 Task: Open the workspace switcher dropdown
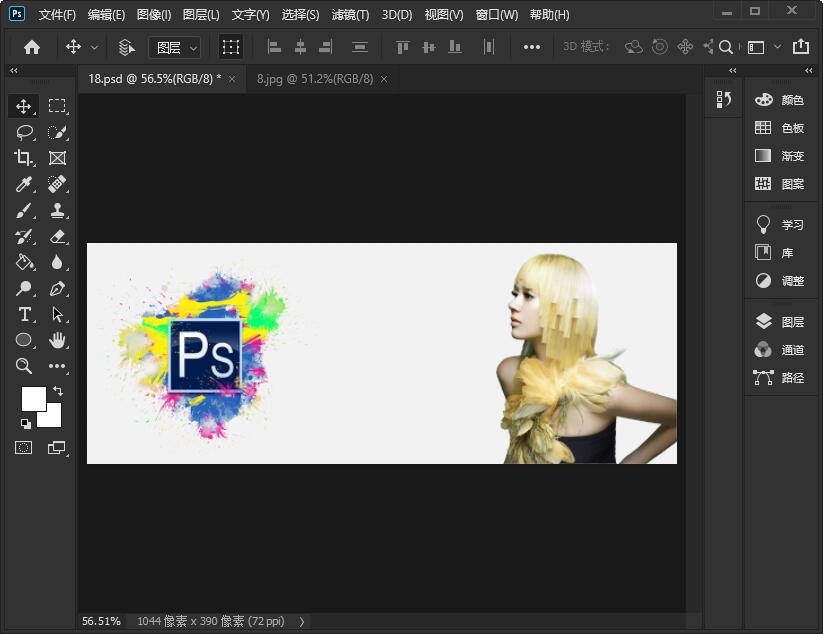pos(760,47)
